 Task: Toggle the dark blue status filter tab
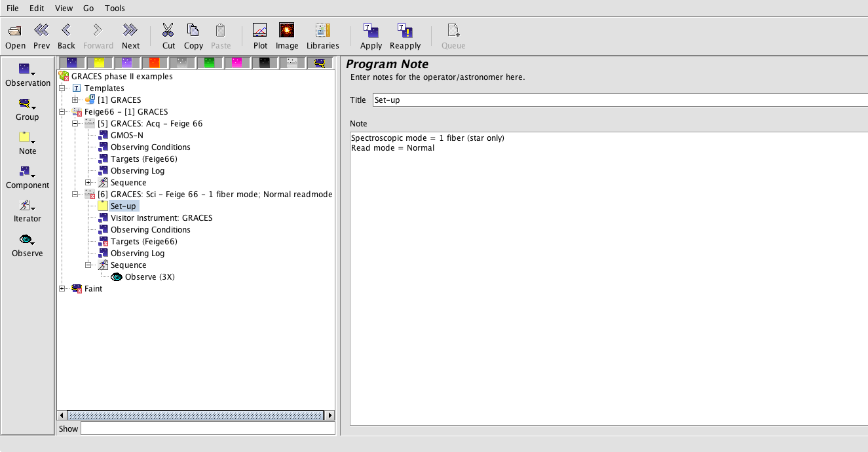(x=71, y=63)
